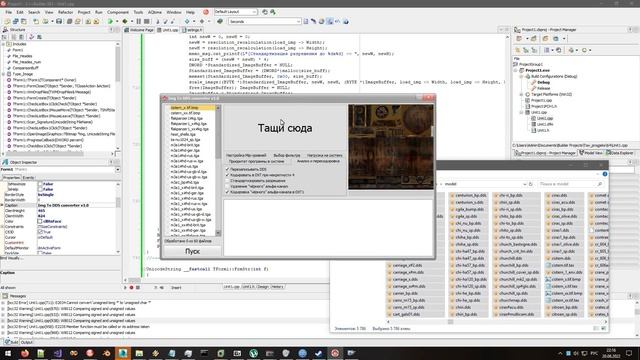Select the highlighted first file in the converter list
640x360 pixels.
191,108
